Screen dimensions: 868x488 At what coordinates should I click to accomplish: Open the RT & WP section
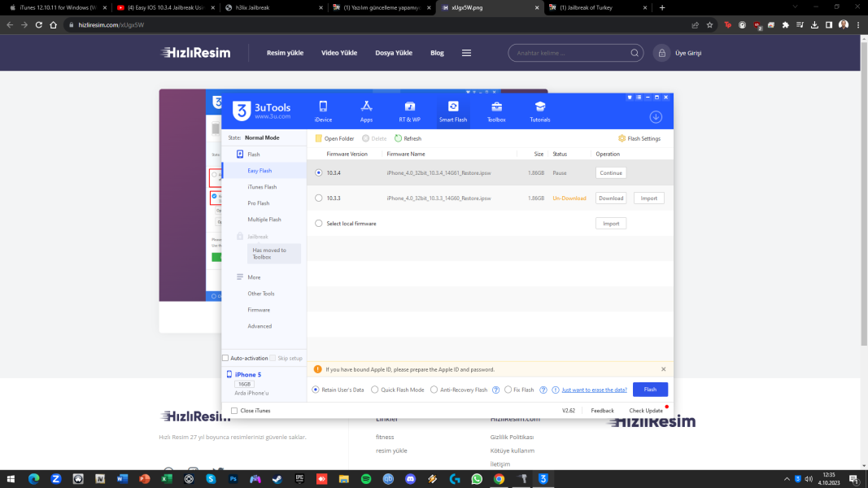(410, 111)
